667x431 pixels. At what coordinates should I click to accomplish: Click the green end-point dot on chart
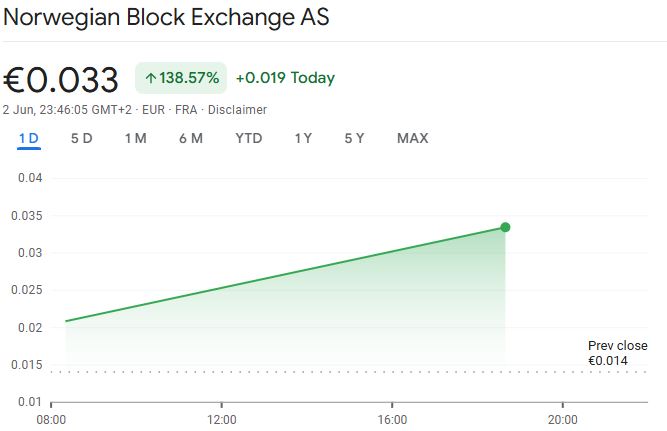coord(505,227)
